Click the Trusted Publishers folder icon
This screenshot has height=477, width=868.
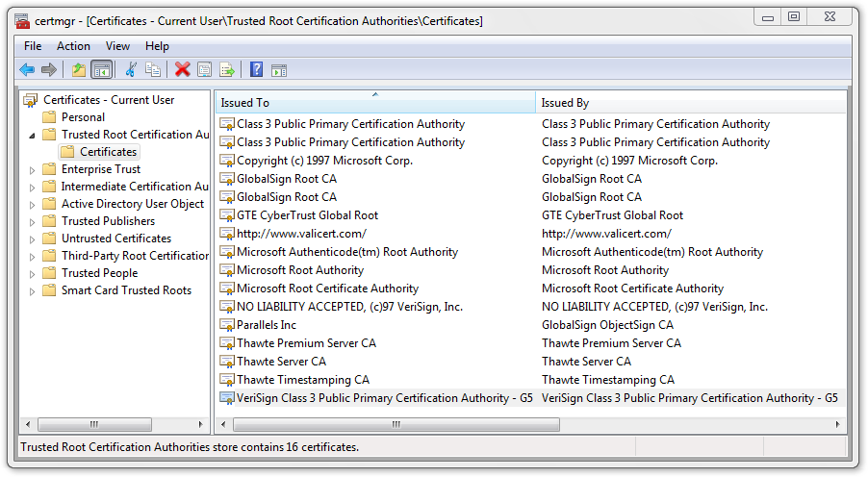(49, 221)
